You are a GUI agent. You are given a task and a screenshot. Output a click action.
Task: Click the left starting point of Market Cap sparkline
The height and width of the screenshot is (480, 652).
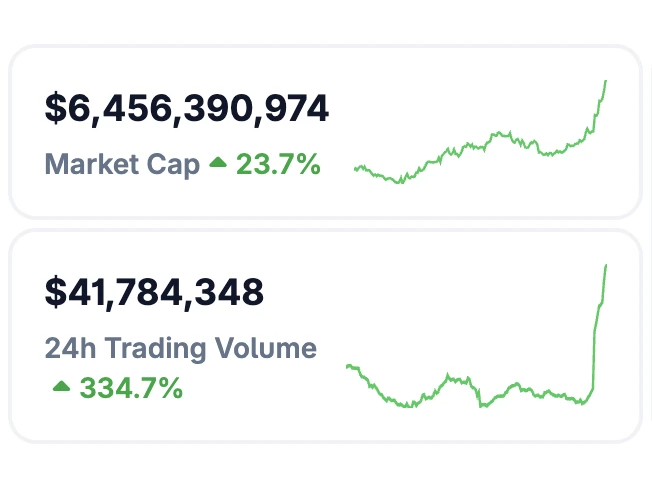[x=355, y=169]
